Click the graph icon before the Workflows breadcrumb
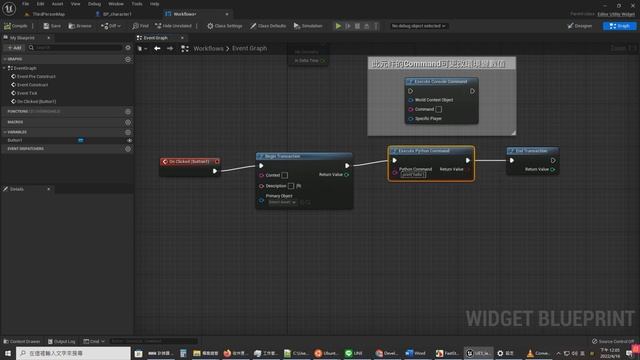 click(x=185, y=49)
